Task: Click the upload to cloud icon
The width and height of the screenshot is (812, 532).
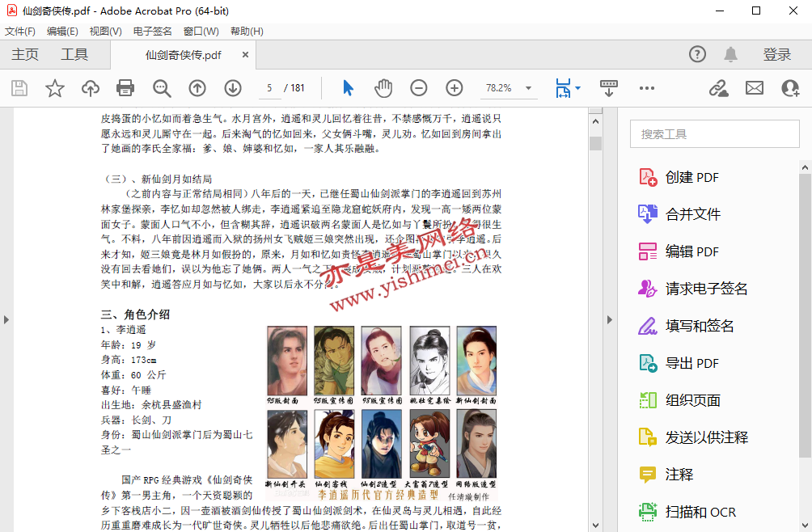Action: pyautogui.click(x=91, y=88)
